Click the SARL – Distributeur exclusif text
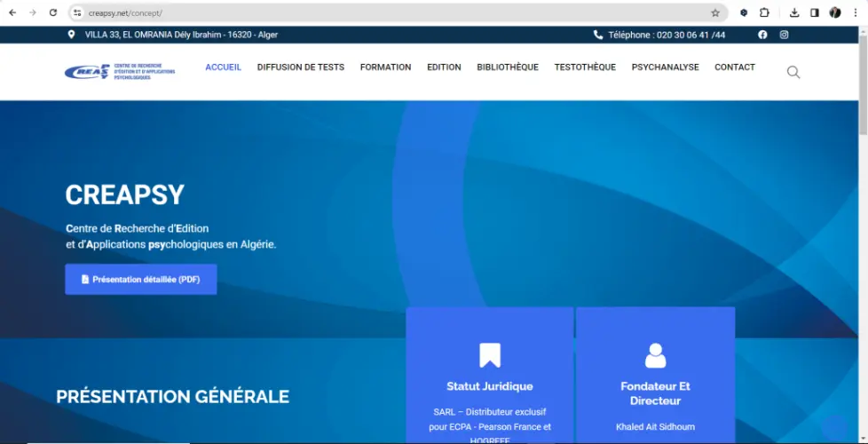 [490, 412]
